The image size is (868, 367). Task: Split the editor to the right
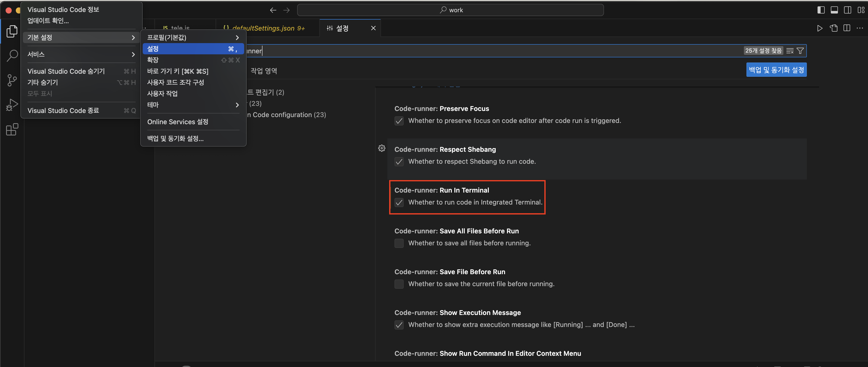[x=847, y=28]
